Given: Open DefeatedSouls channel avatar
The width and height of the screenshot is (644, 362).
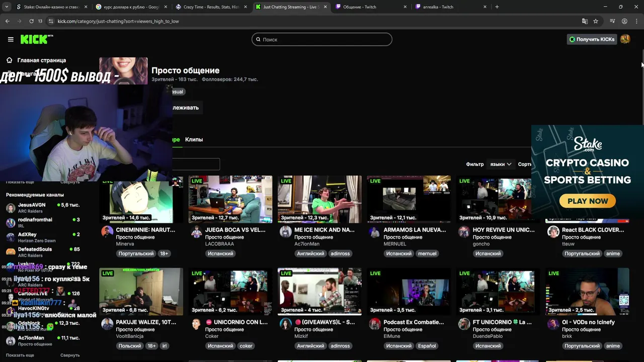Looking at the screenshot, I should click(11, 252).
